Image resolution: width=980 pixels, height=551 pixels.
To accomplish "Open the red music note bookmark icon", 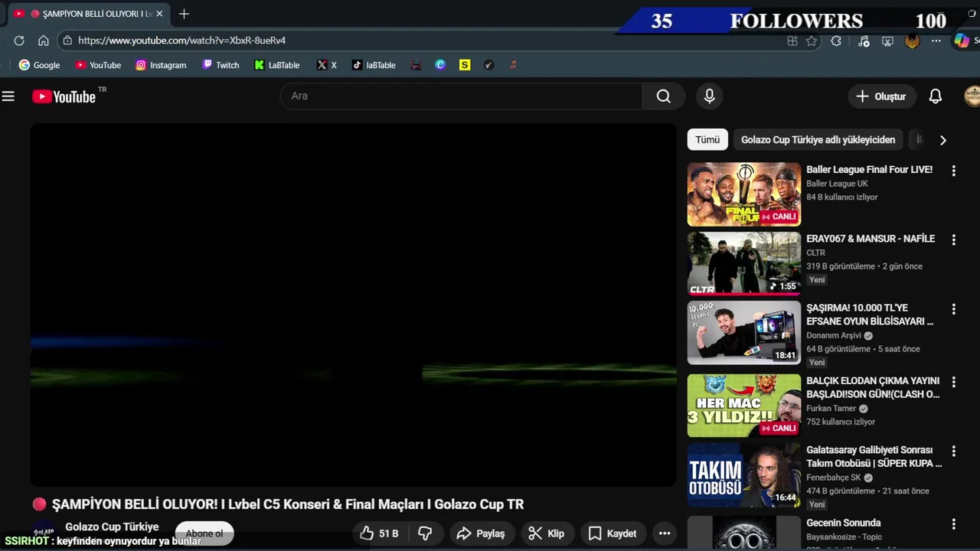I will click(x=513, y=65).
